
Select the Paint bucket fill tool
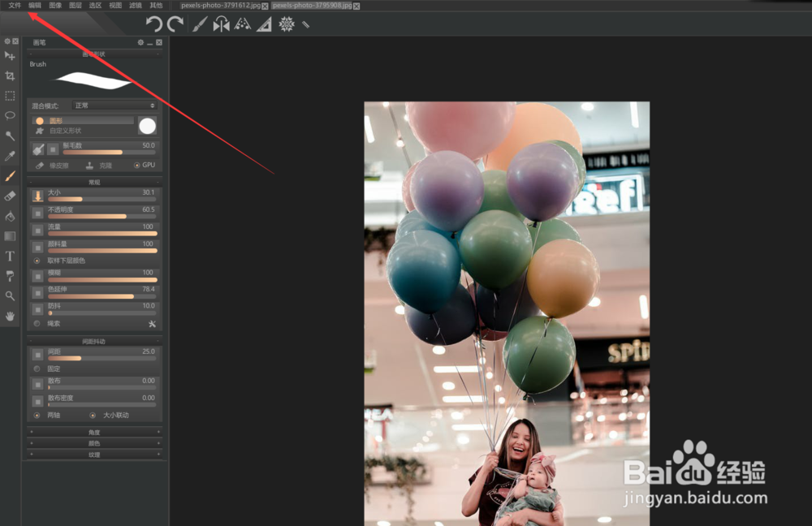point(10,217)
